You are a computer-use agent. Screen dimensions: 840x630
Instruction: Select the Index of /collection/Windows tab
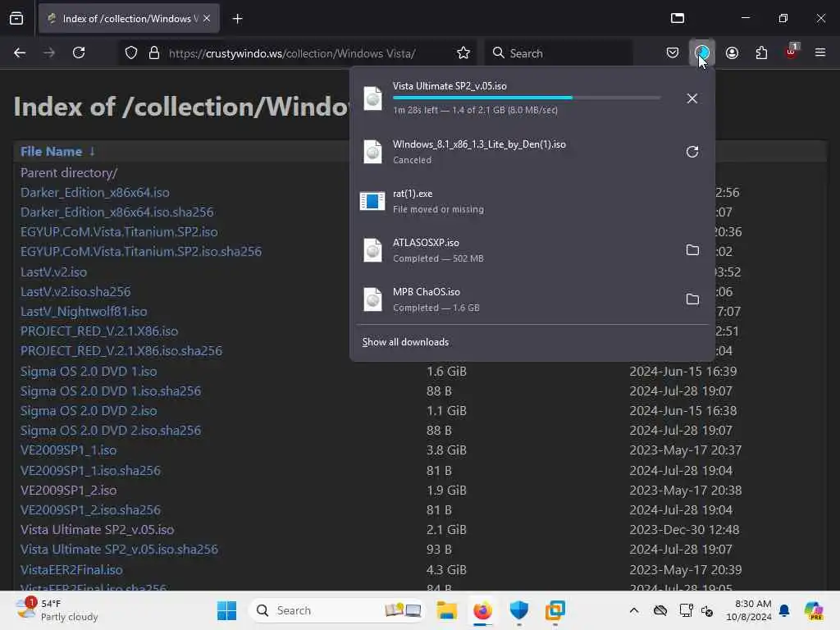click(x=129, y=18)
